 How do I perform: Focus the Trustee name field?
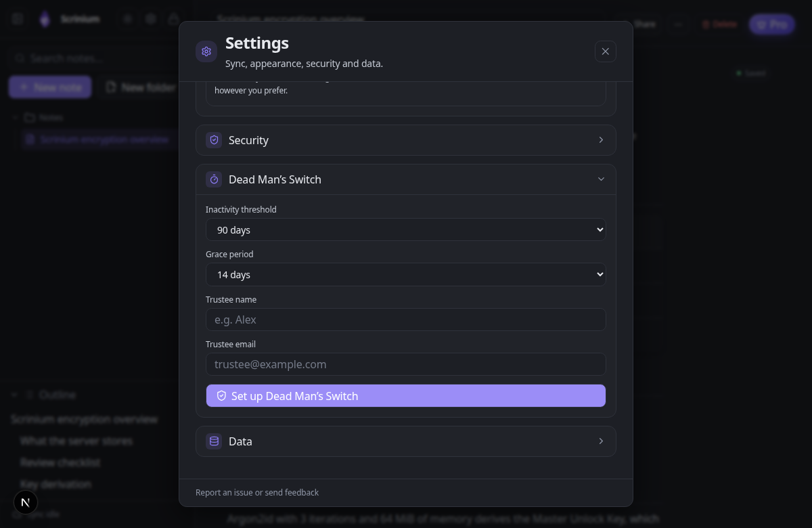406,320
